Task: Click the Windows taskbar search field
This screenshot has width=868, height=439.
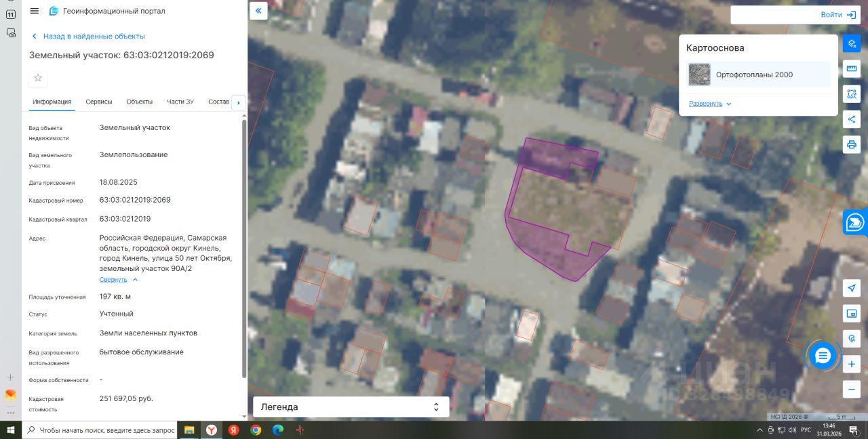Action: click(100, 430)
